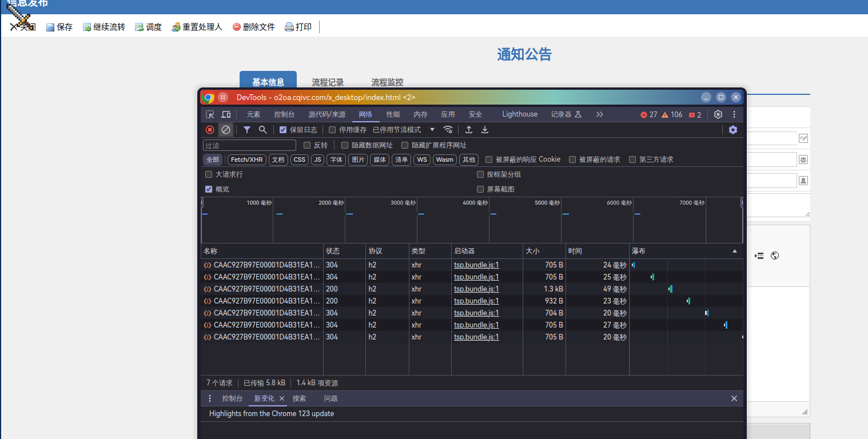Toggle device toolbar emulation icon

click(x=226, y=114)
